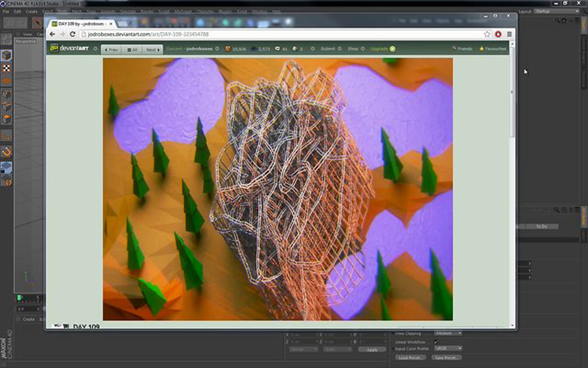Select the Model mode cube icon
The height and width of the screenshot is (368, 588).
(x=6, y=55)
